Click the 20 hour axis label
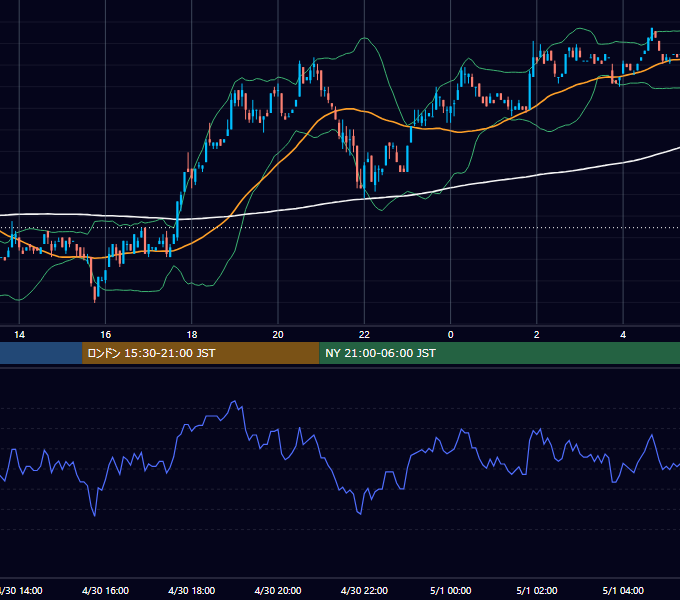The image size is (680, 600). [278, 335]
